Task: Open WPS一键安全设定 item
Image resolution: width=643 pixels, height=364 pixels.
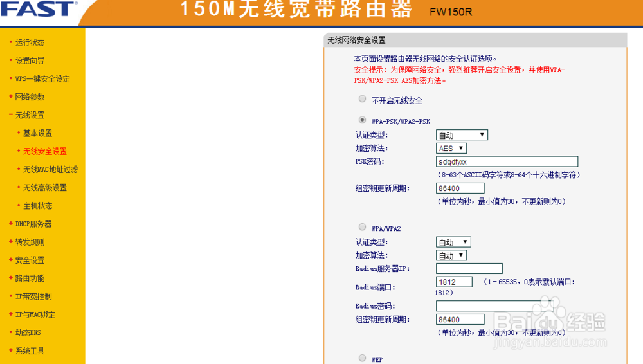Action: pyautogui.click(x=42, y=78)
